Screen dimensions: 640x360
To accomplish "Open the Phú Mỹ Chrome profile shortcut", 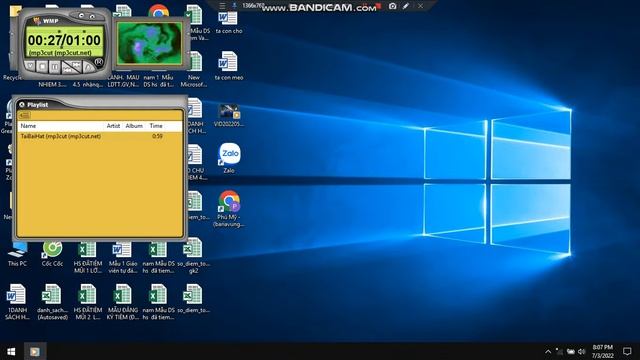I will point(229,209).
